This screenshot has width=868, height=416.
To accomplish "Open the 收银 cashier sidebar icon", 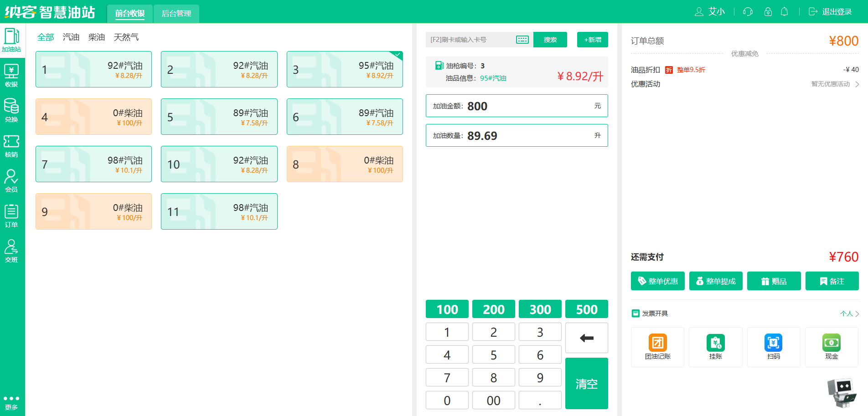I will pos(11,75).
